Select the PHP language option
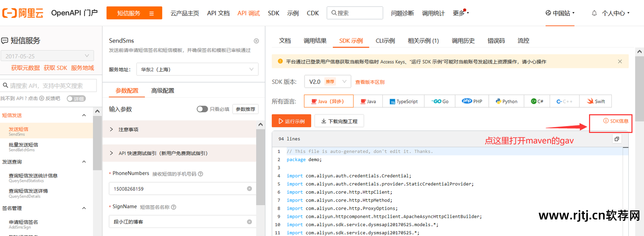Screen dimensions: 644x236 coord(472,101)
